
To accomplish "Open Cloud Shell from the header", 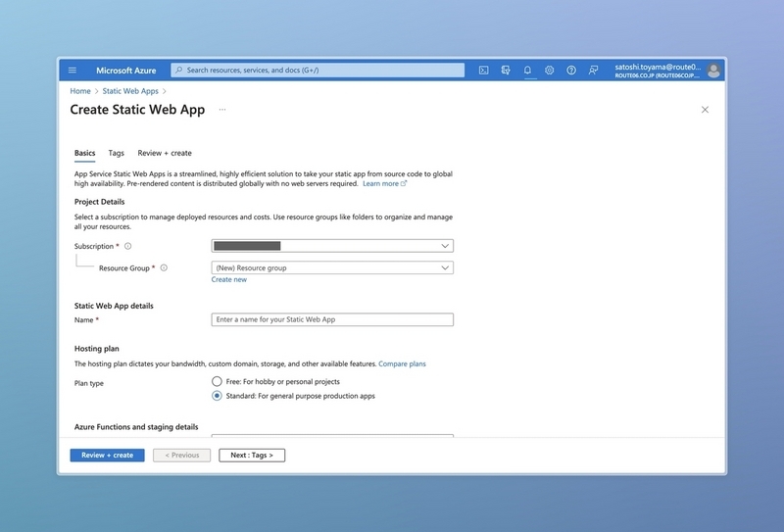I will (483, 70).
